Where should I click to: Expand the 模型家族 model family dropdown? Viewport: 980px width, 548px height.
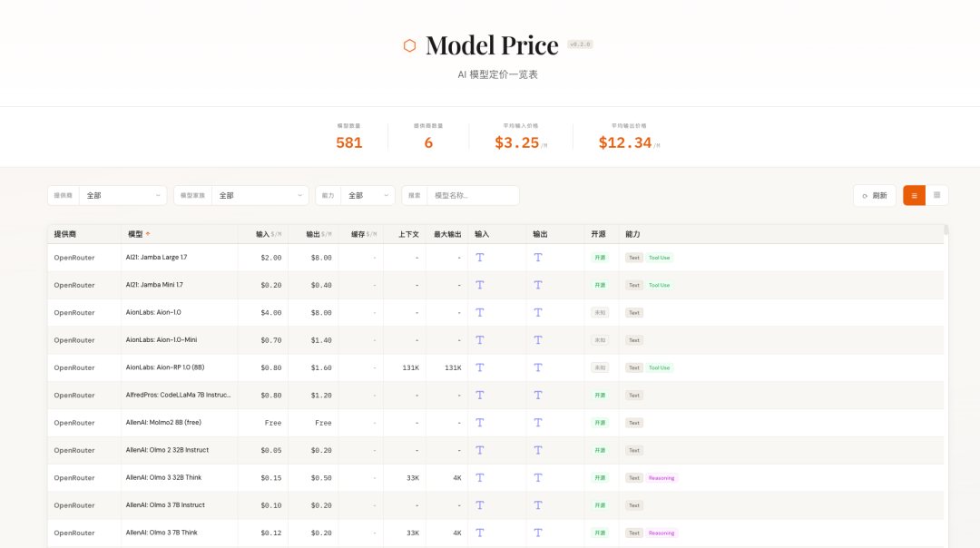(260, 195)
